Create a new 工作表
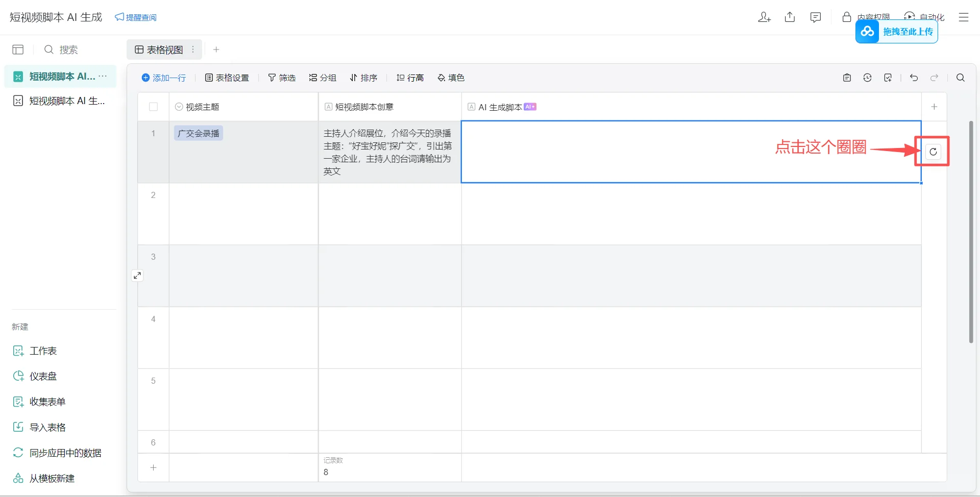Image resolution: width=980 pixels, height=497 pixels. [35, 351]
